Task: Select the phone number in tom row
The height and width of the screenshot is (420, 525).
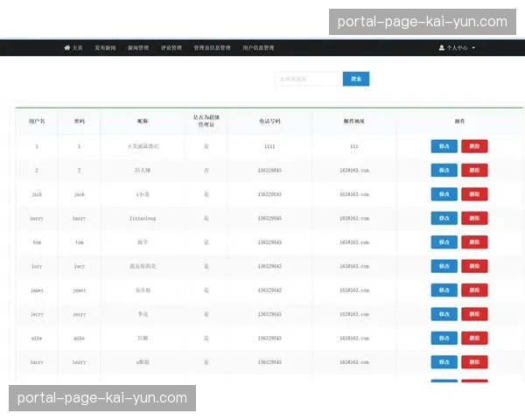Action: coord(269,242)
